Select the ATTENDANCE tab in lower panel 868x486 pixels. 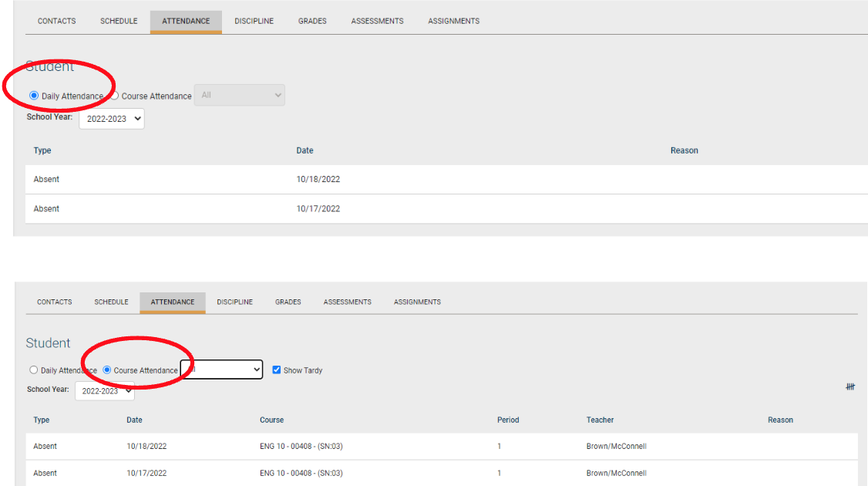tap(173, 302)
